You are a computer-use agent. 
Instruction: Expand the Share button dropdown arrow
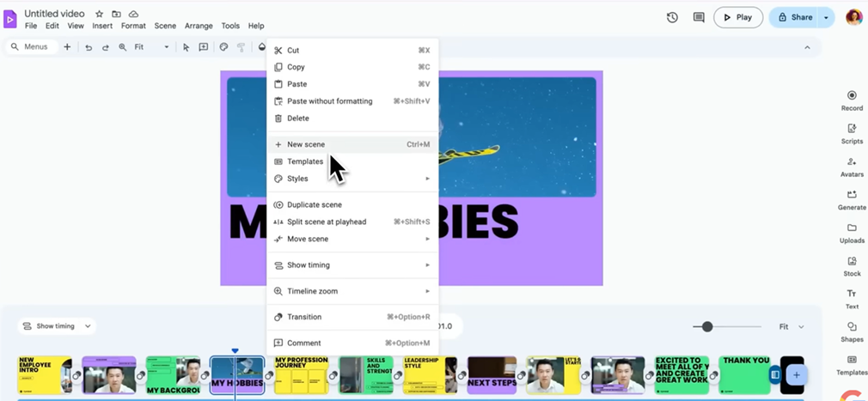tap(827, 17)
